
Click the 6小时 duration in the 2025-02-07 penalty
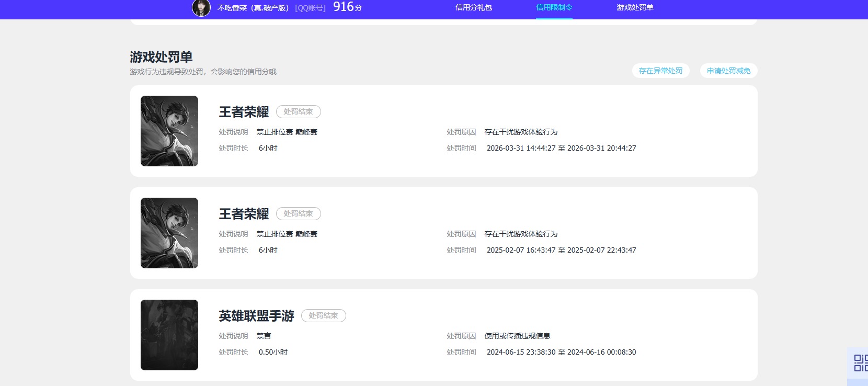click(268, 250)
